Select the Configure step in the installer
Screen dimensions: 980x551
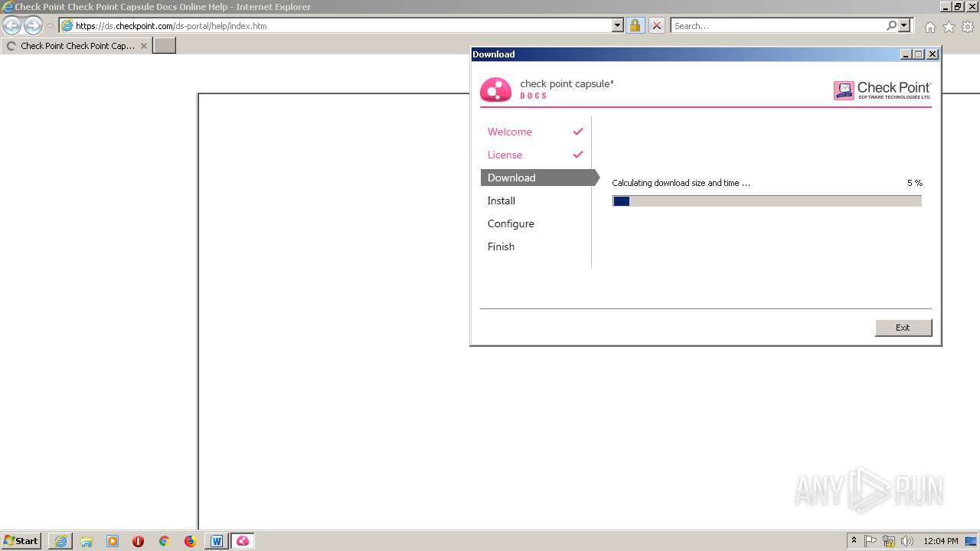pyautogui.click(x=511, y=223)
